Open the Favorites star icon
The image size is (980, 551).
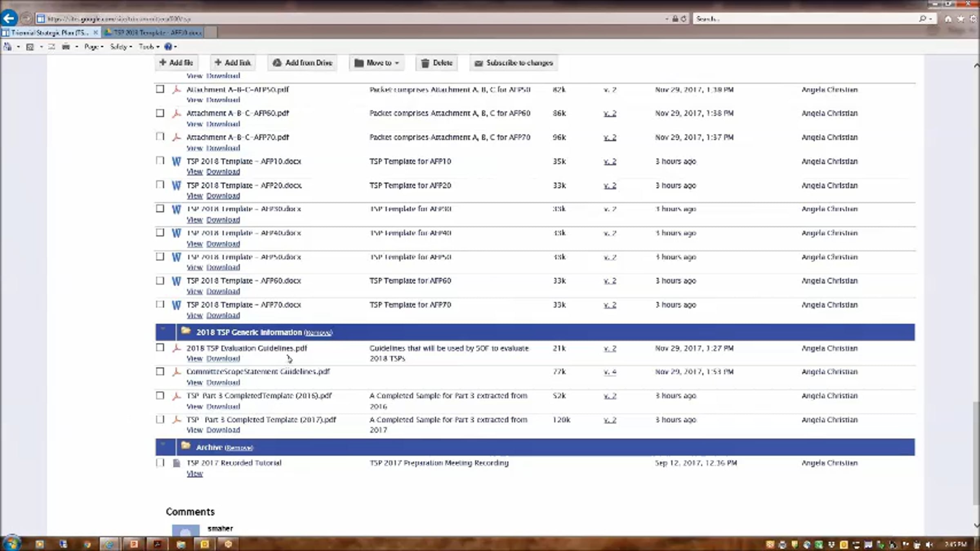point(960,19)
